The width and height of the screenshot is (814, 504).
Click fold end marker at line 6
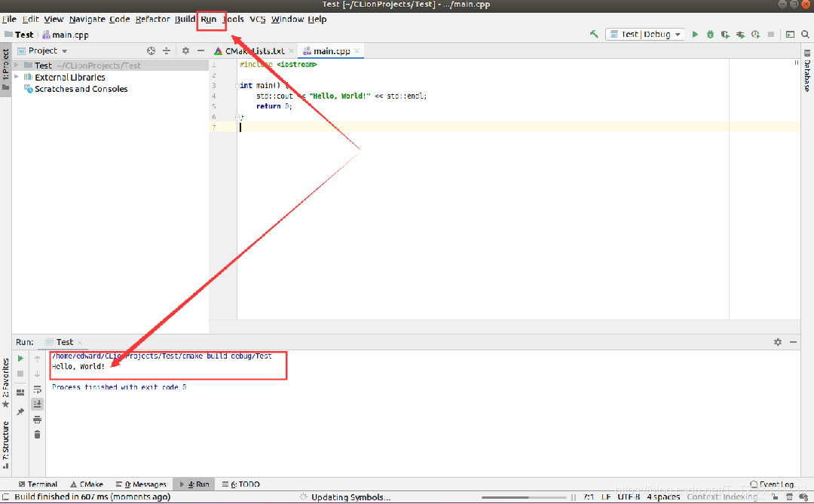click(237, 117)
